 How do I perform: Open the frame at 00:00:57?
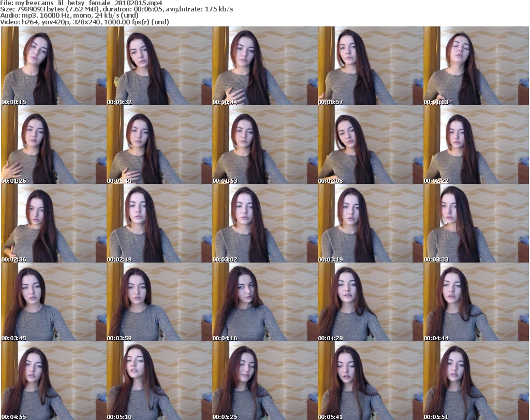tap(371, 66)
